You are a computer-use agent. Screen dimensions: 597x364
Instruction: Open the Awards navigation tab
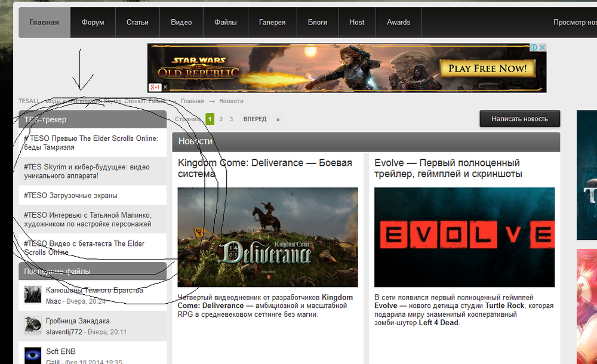point(399,23)
